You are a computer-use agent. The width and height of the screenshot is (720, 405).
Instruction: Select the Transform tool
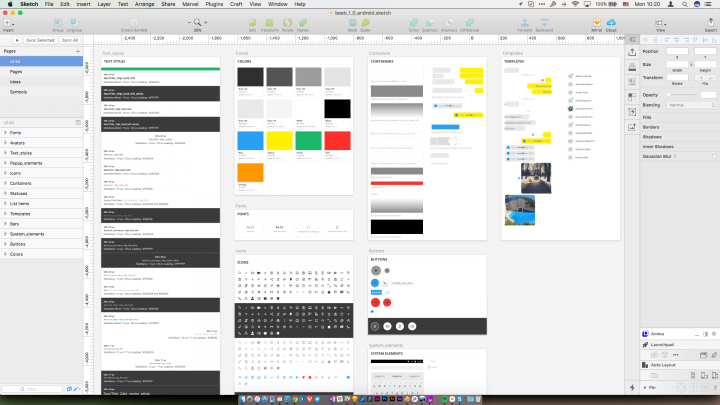pyautogui.click(x=269, y=22)
